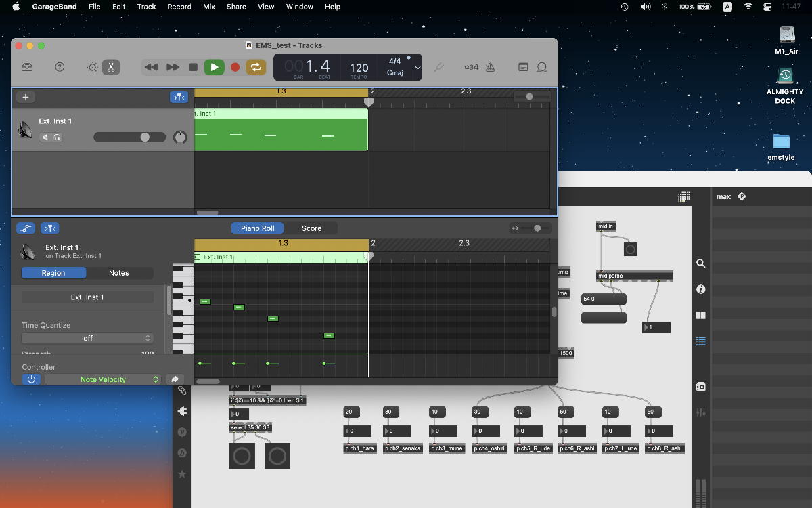Click the add track plus button

(x=26, y=97)
